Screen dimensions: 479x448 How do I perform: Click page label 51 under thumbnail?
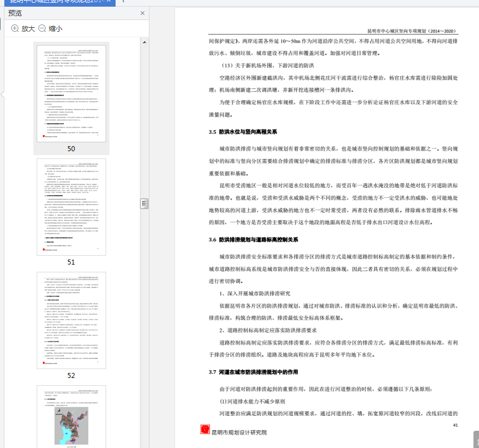click(71, 262)
